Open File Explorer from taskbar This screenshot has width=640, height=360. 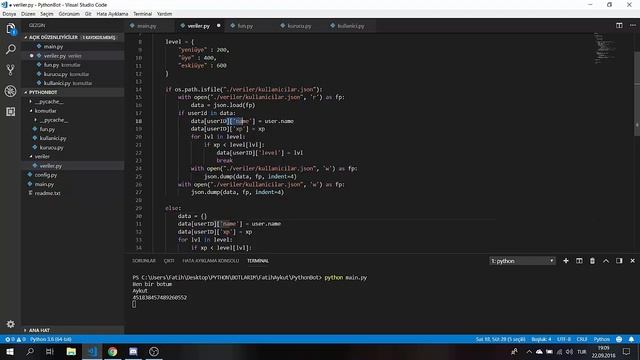click(71, 351)
